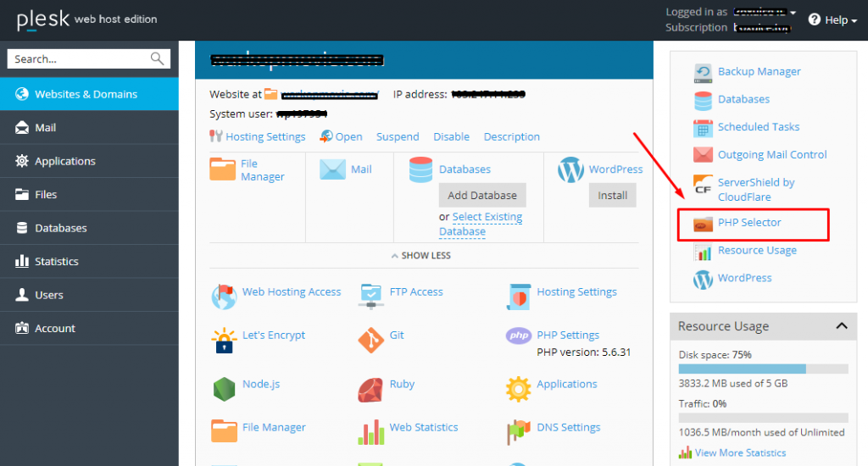Image resolution: width=868 pixels, height=466 pixels.
Task: Collapse the Resource Usage panel
Action: (842, 326)
